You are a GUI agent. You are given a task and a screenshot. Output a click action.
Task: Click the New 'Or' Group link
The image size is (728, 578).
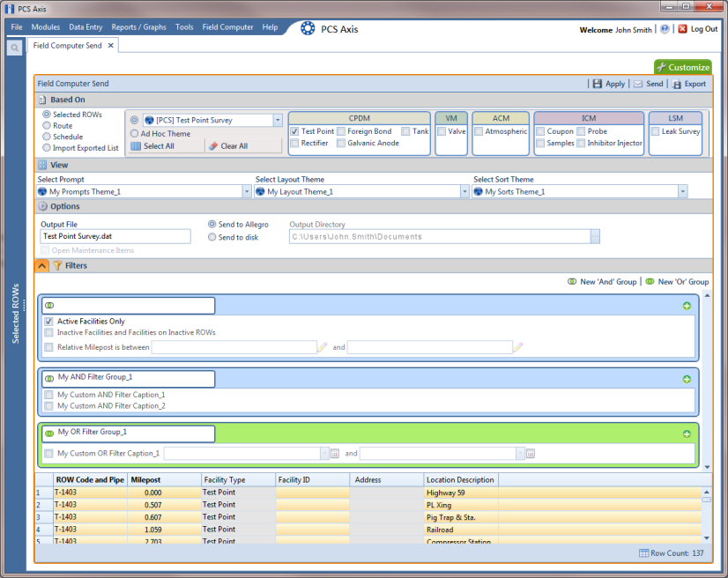click(x=683, y=282)
